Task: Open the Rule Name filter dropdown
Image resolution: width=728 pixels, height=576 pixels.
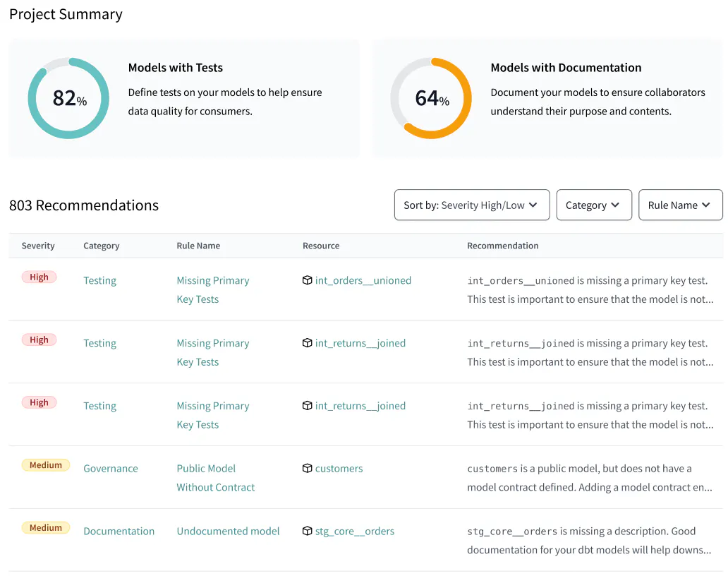Action: pyautogui.click(x=680, y=205)
